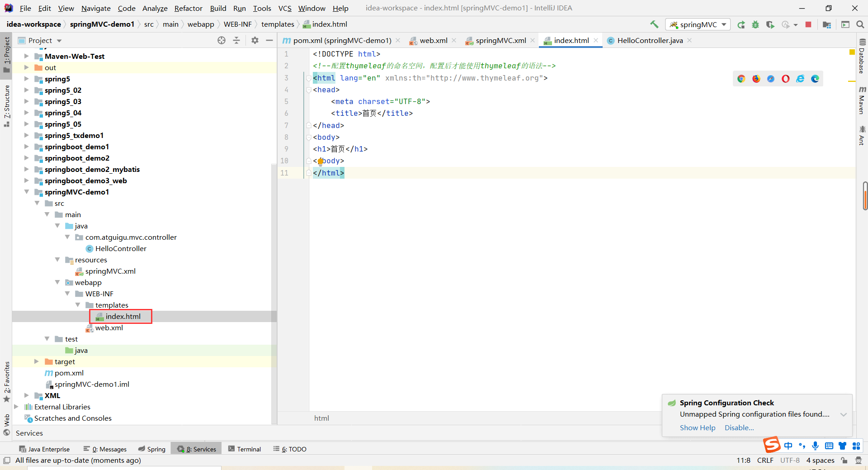Screen dimensions: 868x470
Task: Open profiler run options arrow
Action: tap(796, 25)
